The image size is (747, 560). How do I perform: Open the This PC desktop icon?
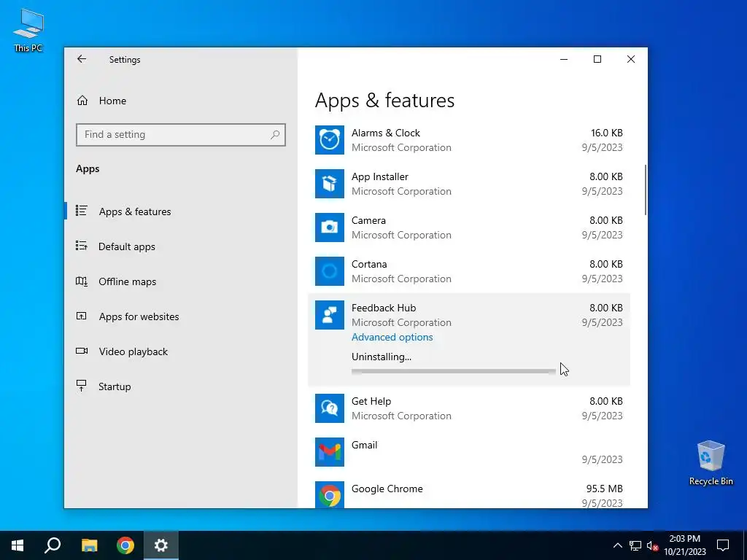click(x=28, y=31)
